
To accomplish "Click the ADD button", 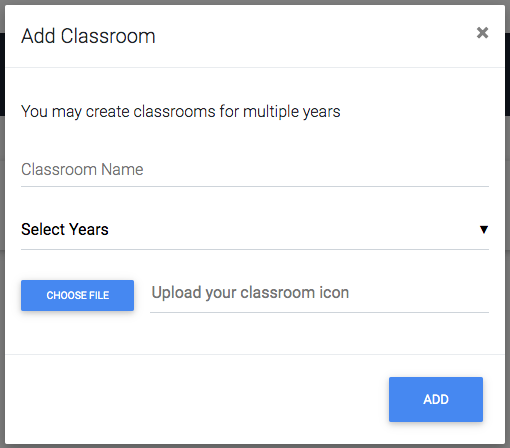I will pos(436,399).
